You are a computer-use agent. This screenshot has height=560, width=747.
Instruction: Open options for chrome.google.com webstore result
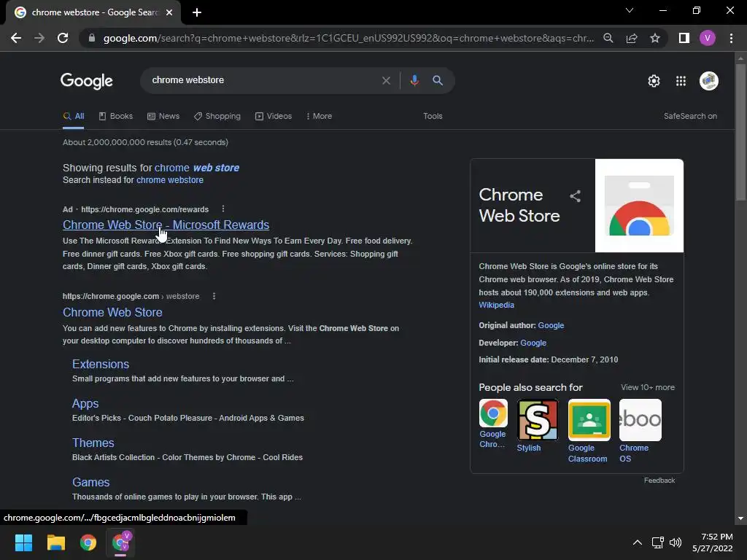[x=214, y=296]
